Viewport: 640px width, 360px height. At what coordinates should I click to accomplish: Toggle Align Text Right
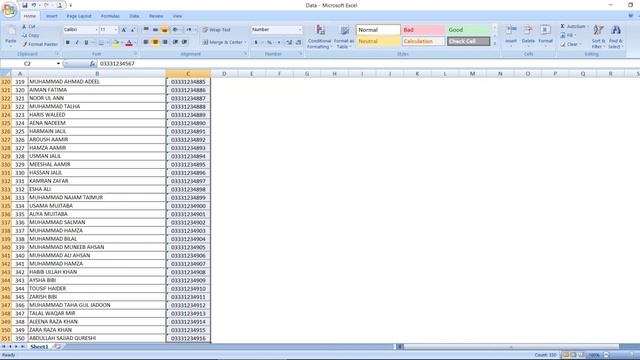coord(165,42)
